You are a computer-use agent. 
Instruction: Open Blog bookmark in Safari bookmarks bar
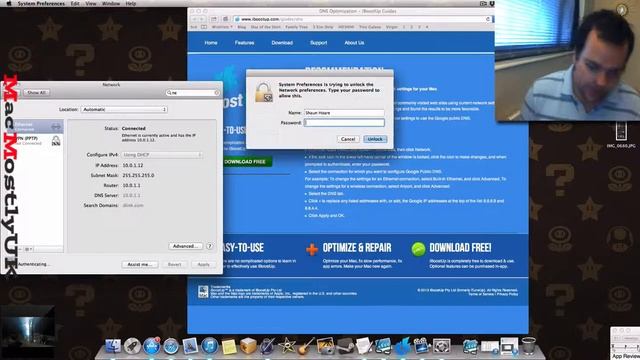pyautogui.click(x=242, y=27)
